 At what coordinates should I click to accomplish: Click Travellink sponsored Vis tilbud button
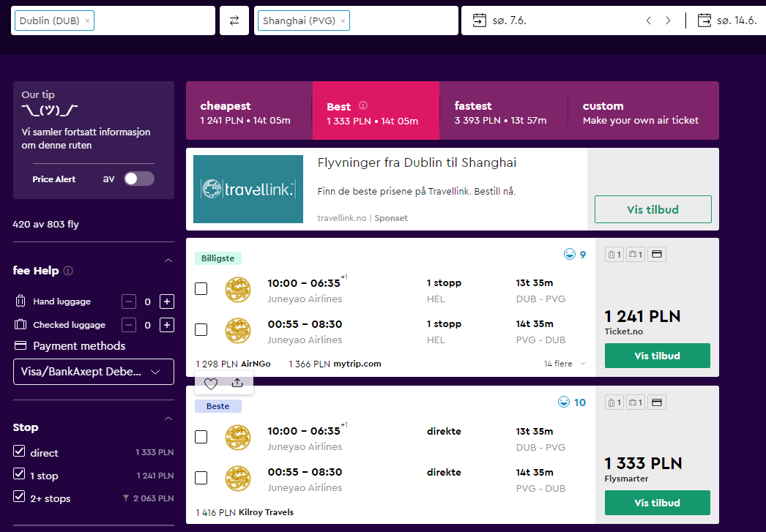click(x=652, y=209)
